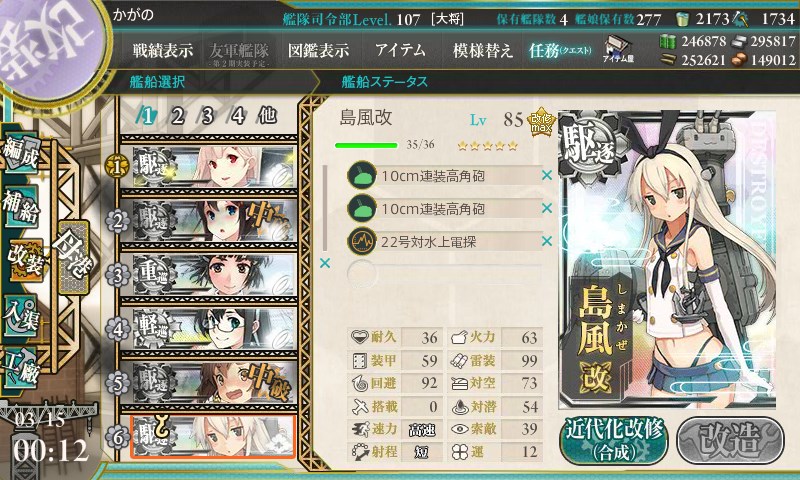Viewport: 800px width, 480px height.
Task: Switch to fleet tab 2
Action: [x=177, y=116]
